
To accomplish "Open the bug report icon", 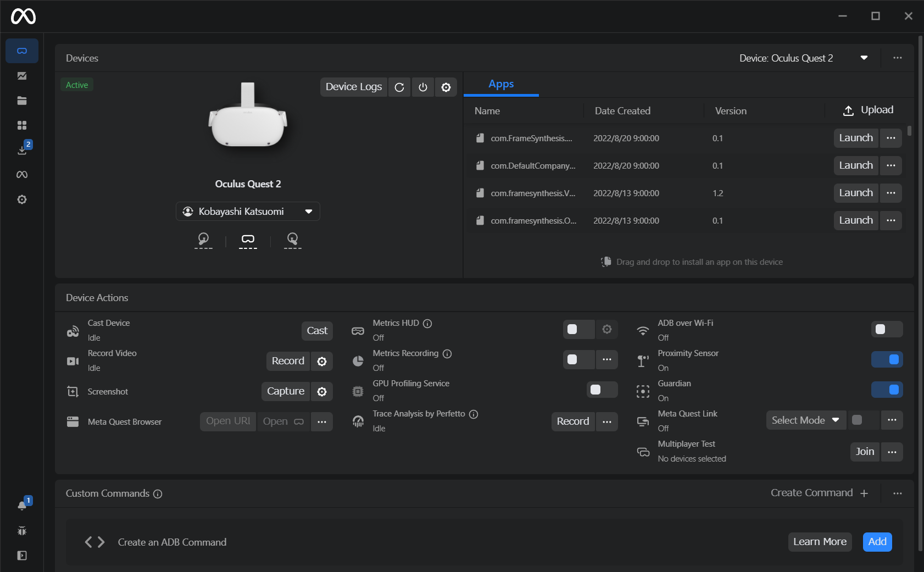I will tap(22, 531).
